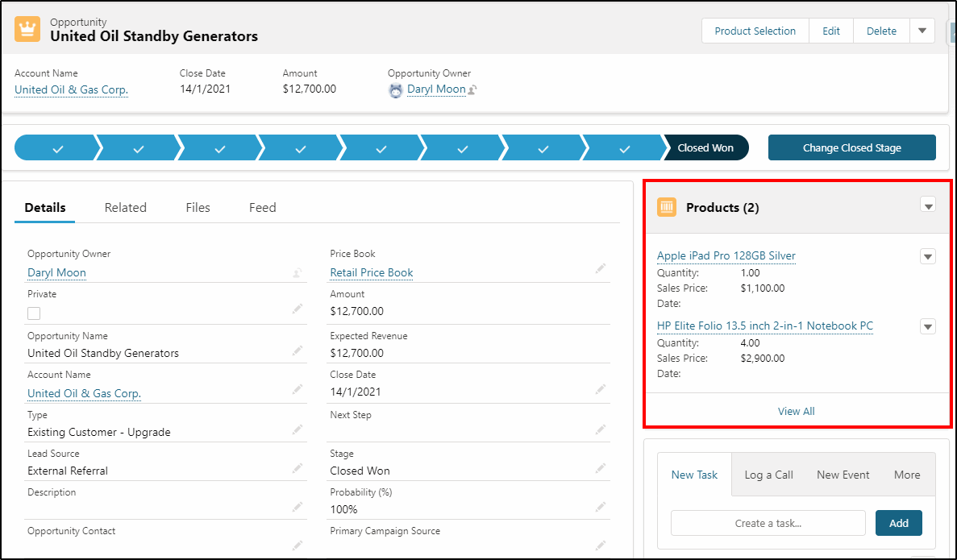Edit the Next Step field pencil icon
The width and height of the screenshot is (957, 560).
tap(601, 429)
